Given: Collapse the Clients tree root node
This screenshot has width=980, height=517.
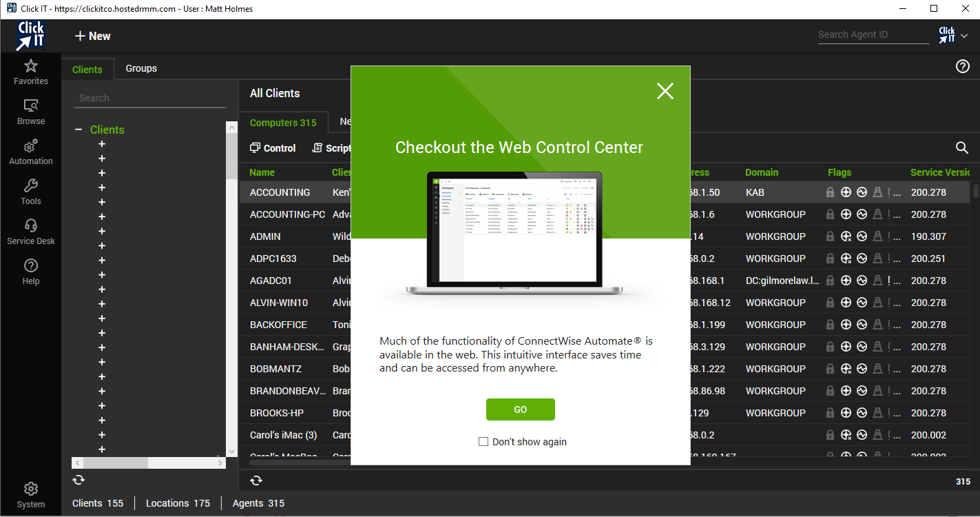Looking at the screenshot, I should click(x=79, y=130).
